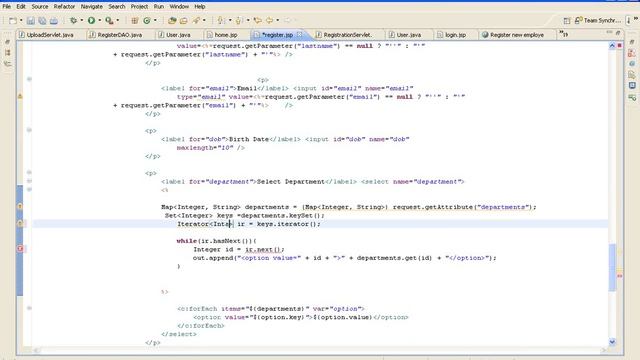The height and width of the screenshot is (360, 640).
Task: Click the red error marker beside ir.next()
Action: 20,249
